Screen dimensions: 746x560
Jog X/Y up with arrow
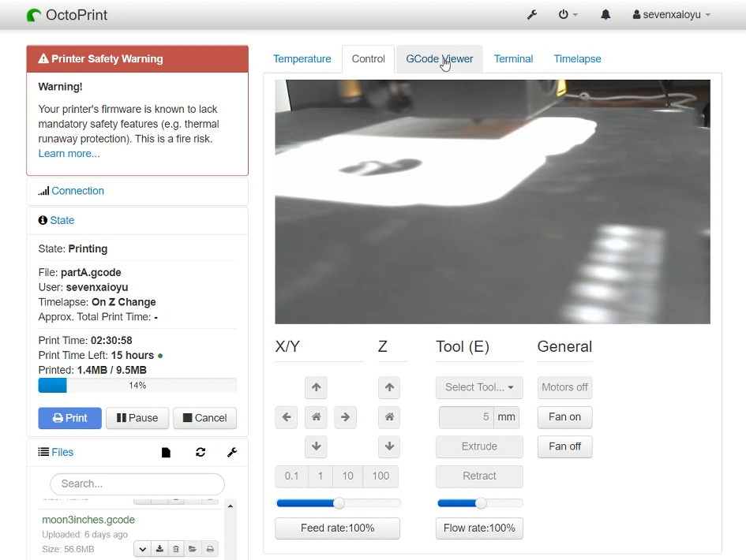pos(316,387)
